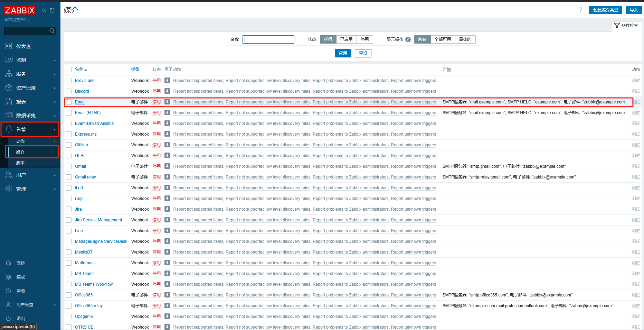Open the Mattermost media type link
This screenshot has width=644, height=330.
pyautogui.click(x=85, y=263)
